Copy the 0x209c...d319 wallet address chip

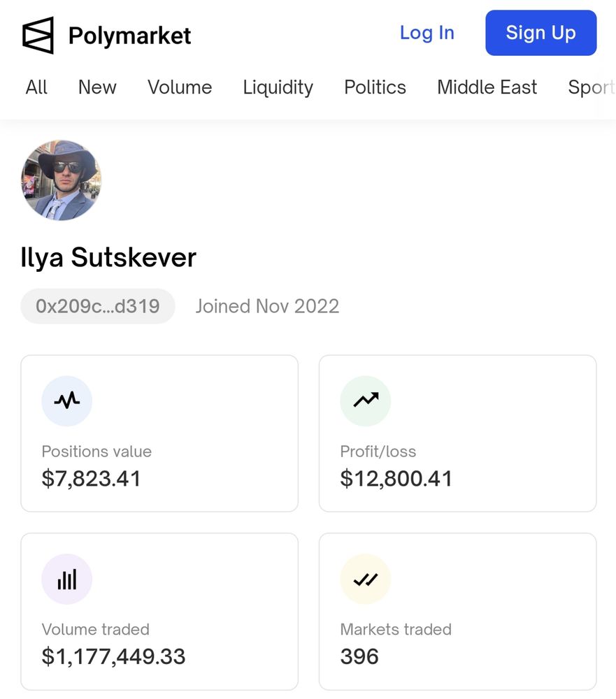(98, 306)
